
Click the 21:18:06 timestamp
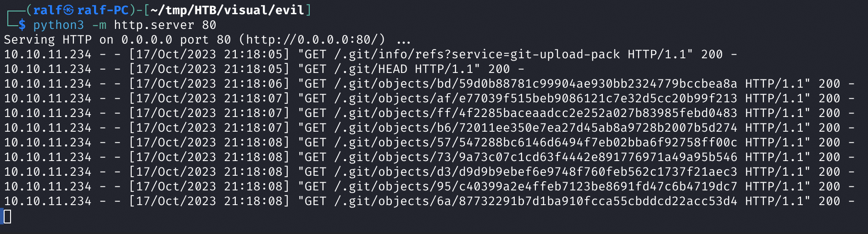(x=253, y=84)
